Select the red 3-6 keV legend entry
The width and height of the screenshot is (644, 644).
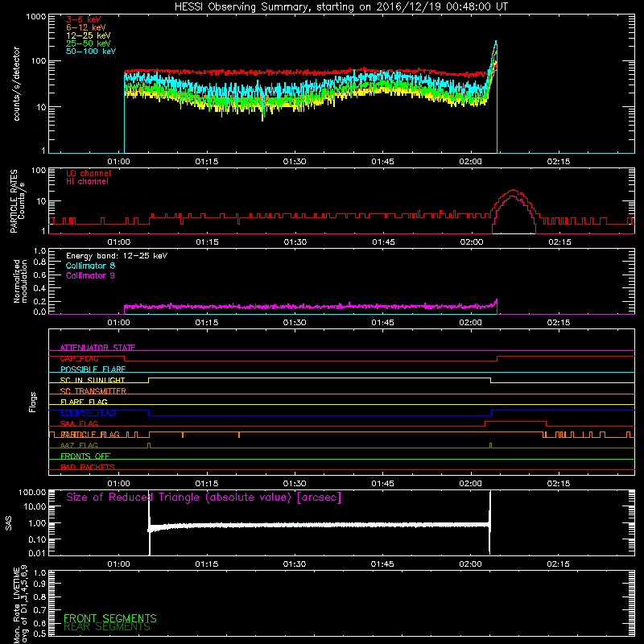(x=83, y=19)
